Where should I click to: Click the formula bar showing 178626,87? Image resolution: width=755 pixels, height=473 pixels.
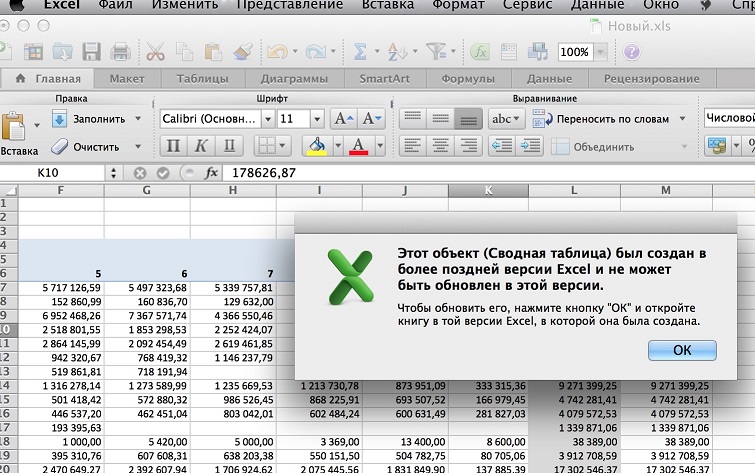pyautogui.click(x=489, y=173)
